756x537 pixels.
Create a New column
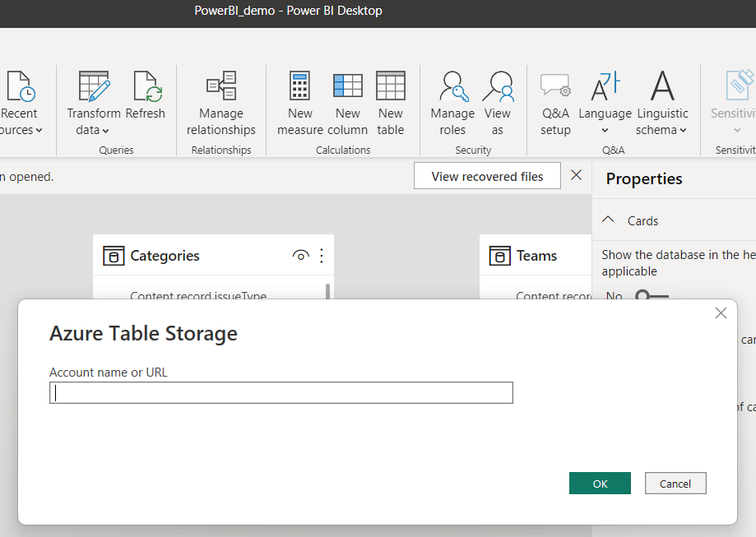coord(348,103)
